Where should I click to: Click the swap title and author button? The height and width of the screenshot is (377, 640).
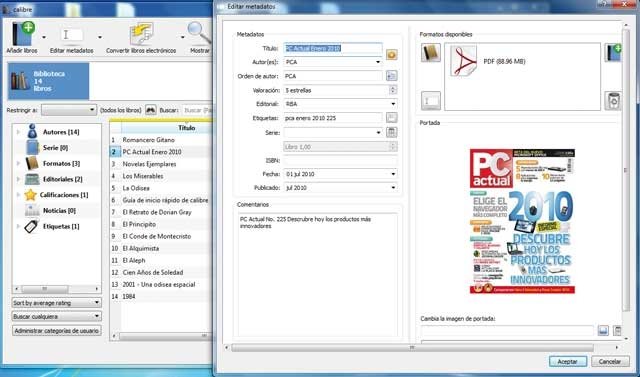click(x=391, y=55)
